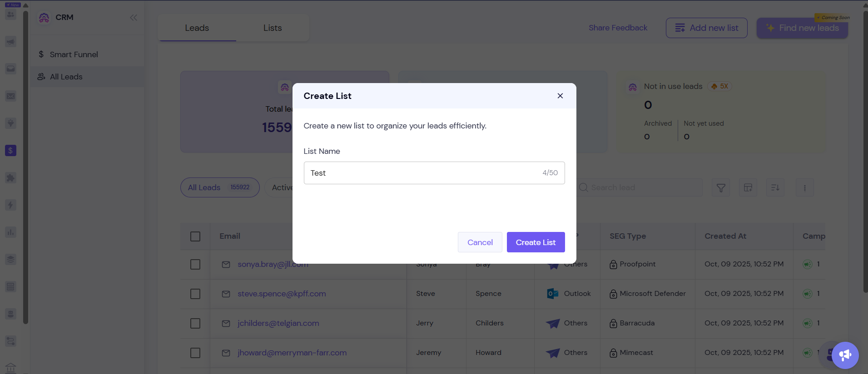Viewport: 868px width, 374px height.
Task: Check the row for steve.spence@kpff.com
Action: click(x=195, y=294)
